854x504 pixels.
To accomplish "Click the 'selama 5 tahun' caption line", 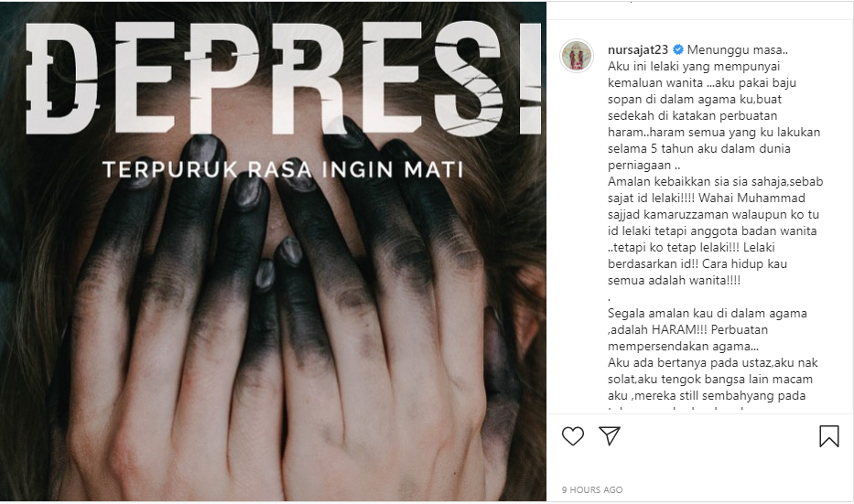I will pos(698,148).
